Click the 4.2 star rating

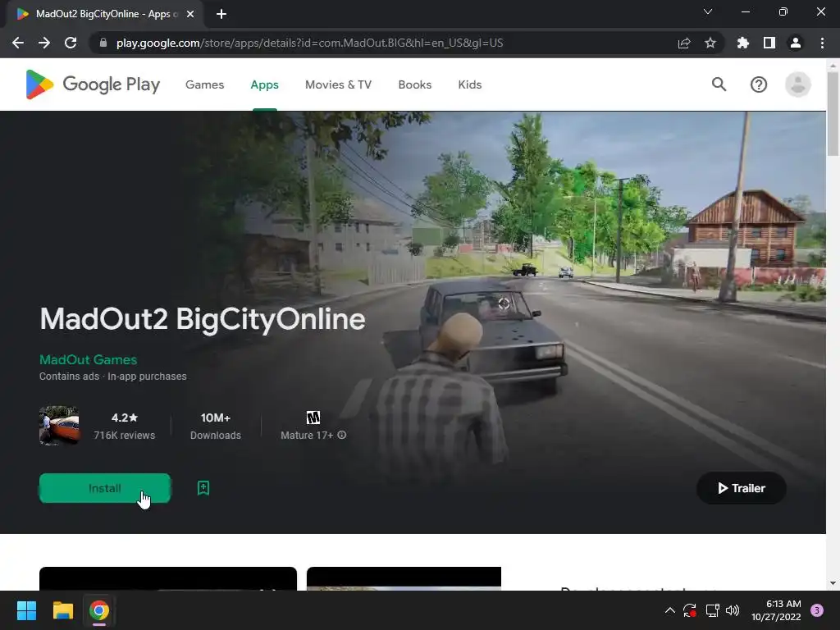pyautogui.click(x=125, y=418)
